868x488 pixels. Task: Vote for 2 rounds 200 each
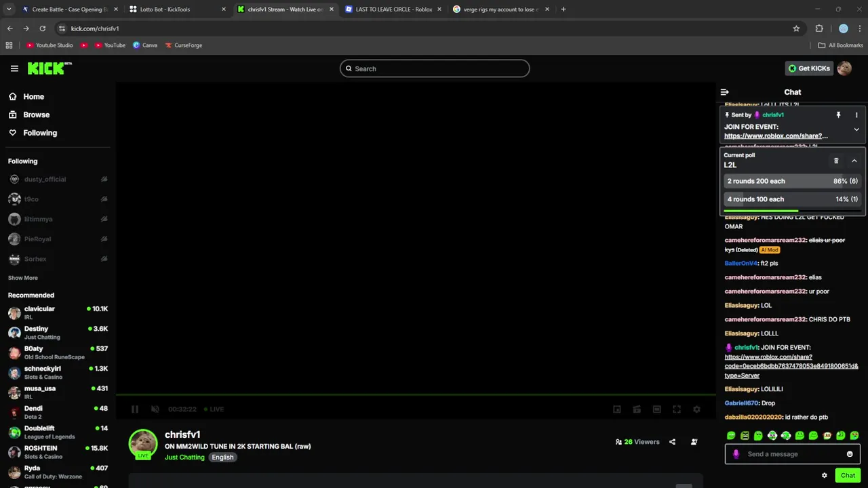[x=792, y=181]
